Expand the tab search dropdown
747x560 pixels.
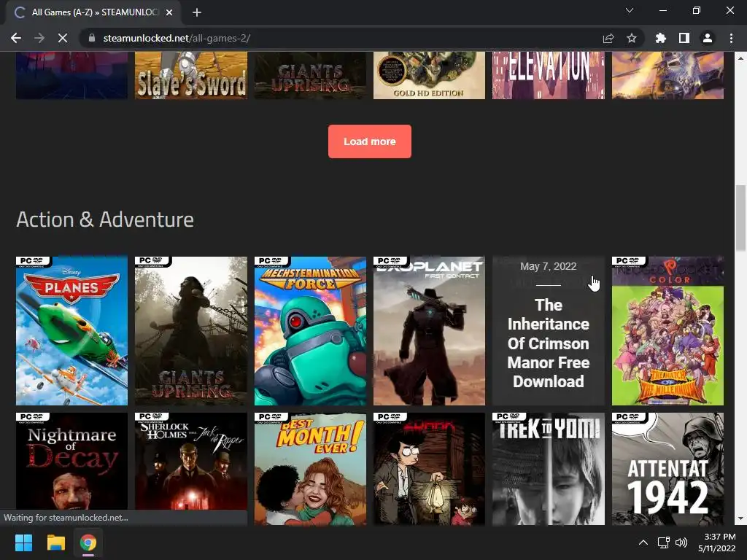(x=630, y=10)
